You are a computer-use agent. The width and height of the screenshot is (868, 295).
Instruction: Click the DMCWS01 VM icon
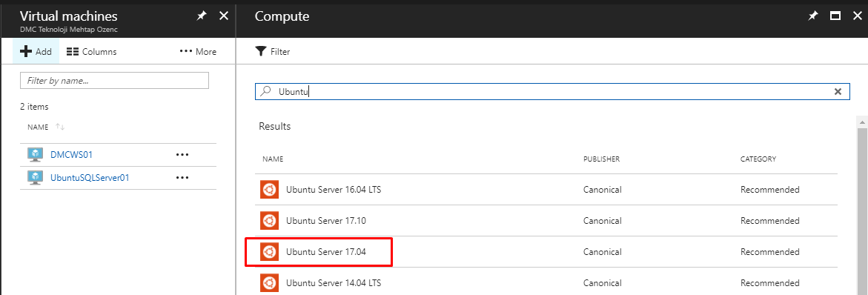35,154
